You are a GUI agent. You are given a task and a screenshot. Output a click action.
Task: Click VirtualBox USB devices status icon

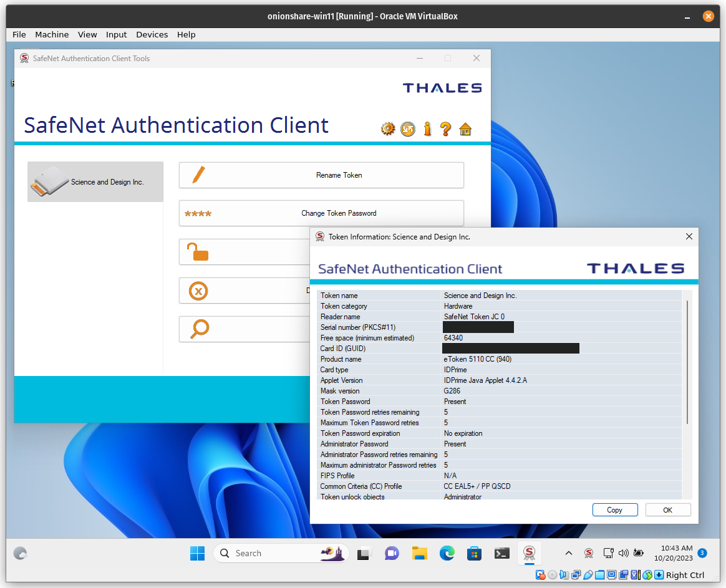(588, 575)
